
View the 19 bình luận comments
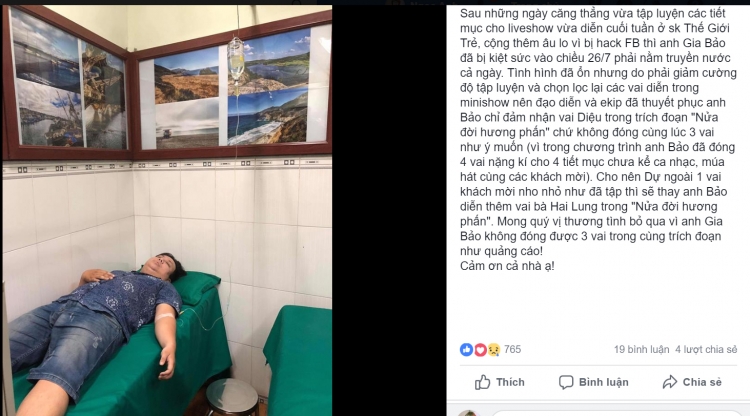[x=641, y=350]
